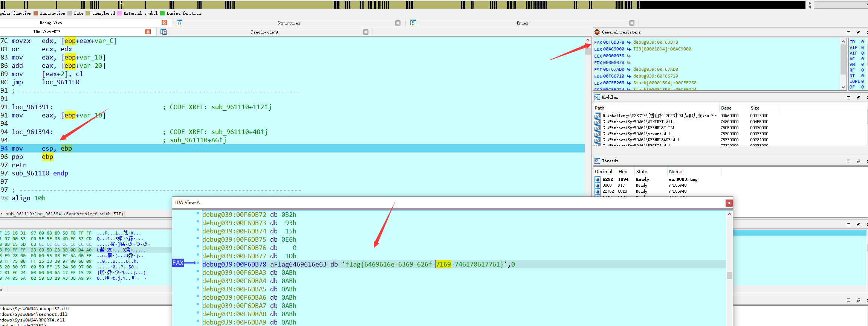
Task: Sort threads by State column
Action: [x=642, y=171]
